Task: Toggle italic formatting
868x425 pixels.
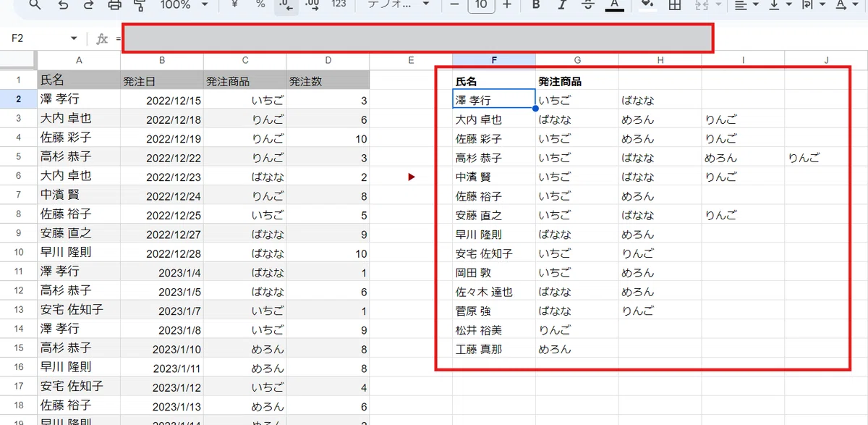Action: [x=562, y=4]
